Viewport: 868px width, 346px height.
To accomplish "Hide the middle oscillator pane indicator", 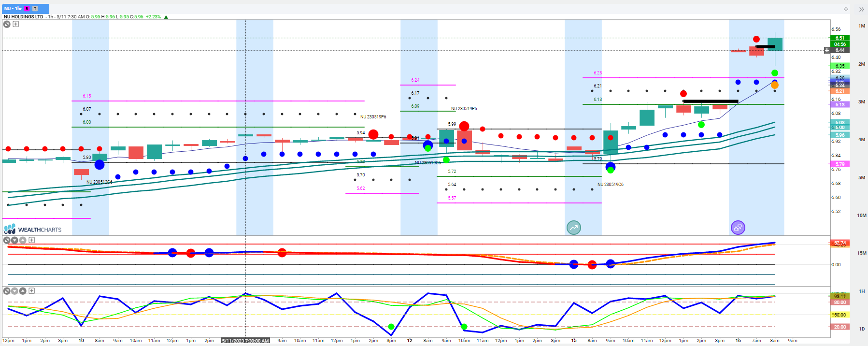I will click(7, 240).
